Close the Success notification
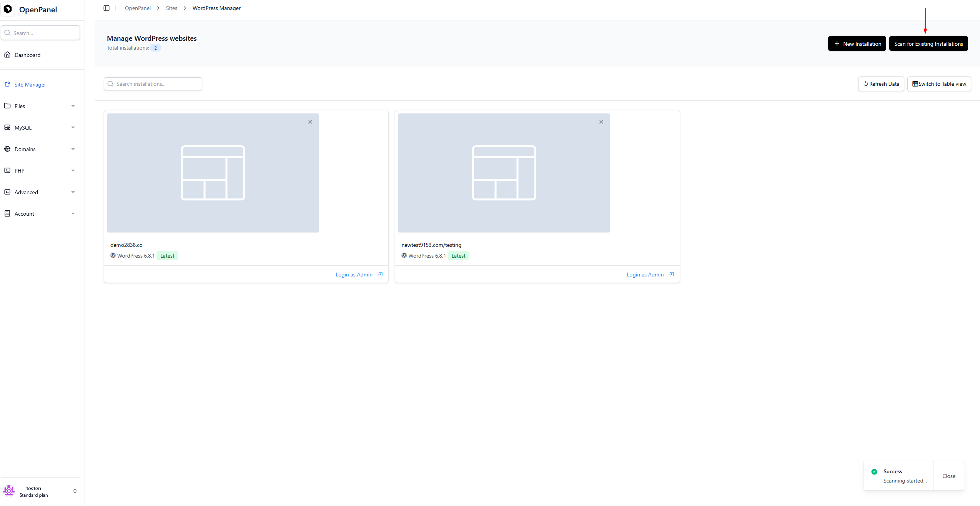This screenshot has height=506, width=980. [x=949, y=476]
